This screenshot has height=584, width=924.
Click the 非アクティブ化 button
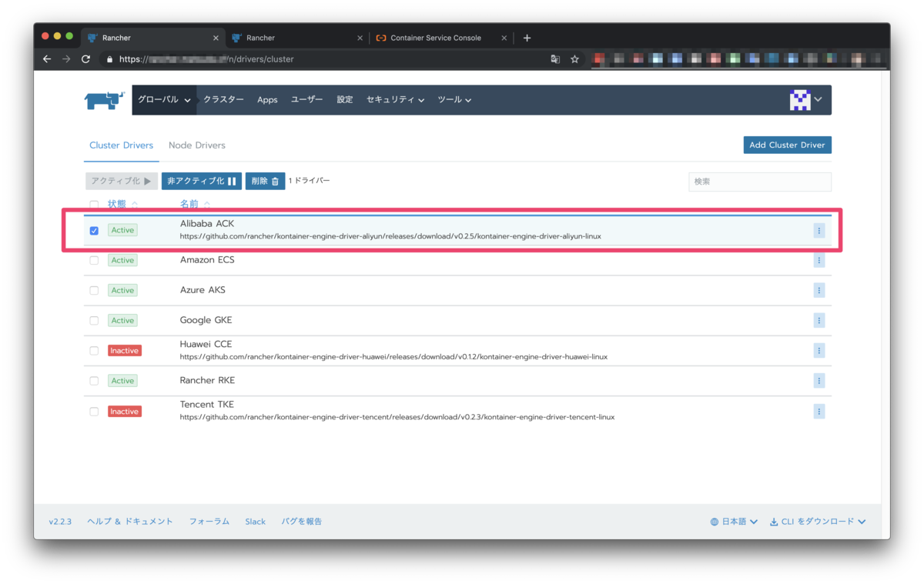pyautogui.click(x=201, y=181)
